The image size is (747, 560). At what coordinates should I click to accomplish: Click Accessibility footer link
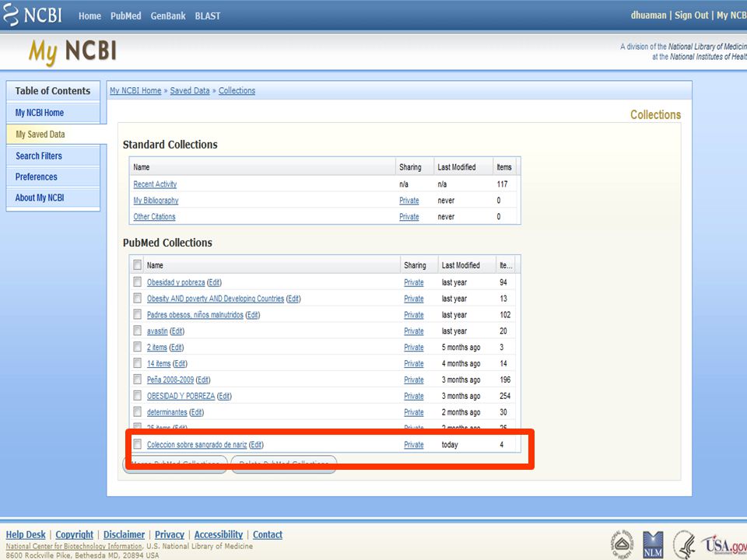(218, 534)
